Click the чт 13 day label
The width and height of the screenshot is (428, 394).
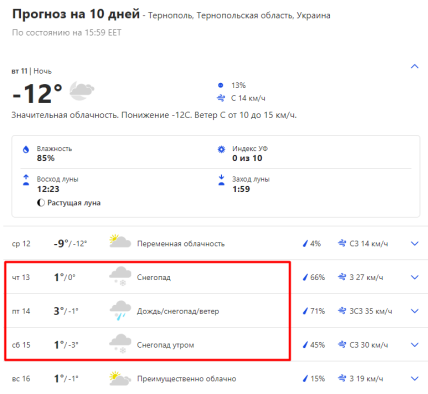pyautogui.click(x=21, y=277)
